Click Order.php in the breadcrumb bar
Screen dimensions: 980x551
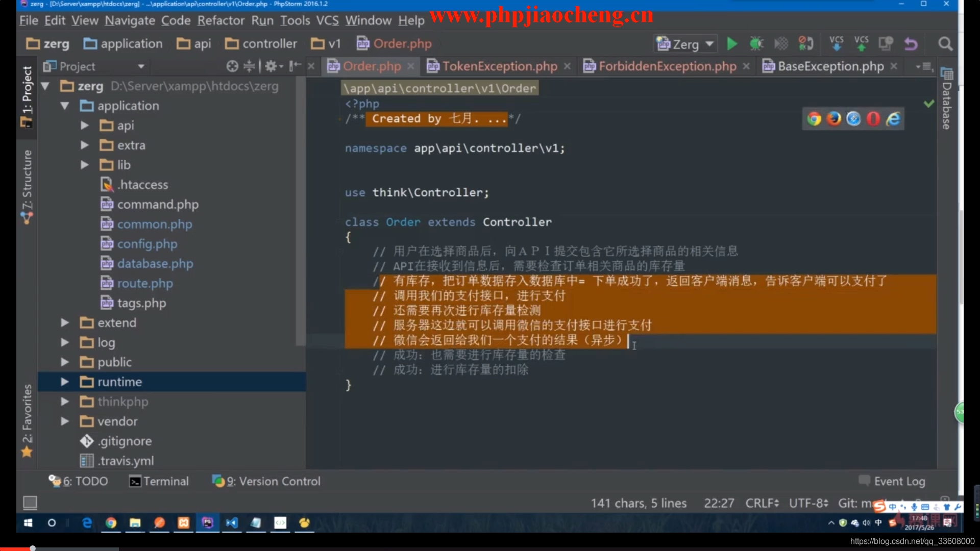click(x=394, y=44)
